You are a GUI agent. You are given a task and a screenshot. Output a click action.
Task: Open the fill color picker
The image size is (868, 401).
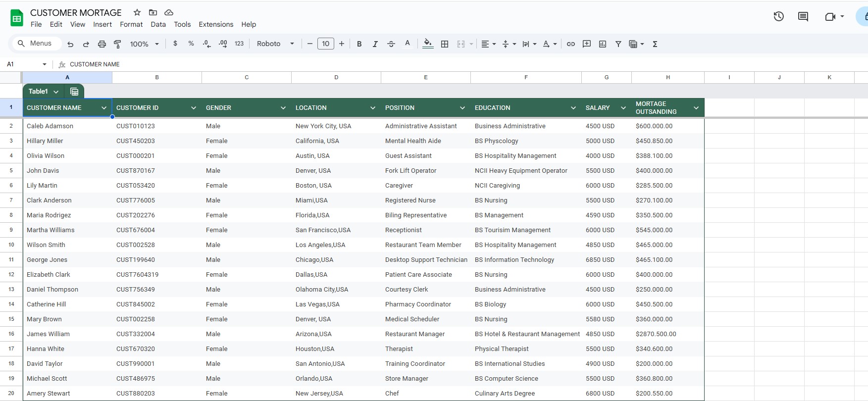pyautogui.click(x=428, y=44)
